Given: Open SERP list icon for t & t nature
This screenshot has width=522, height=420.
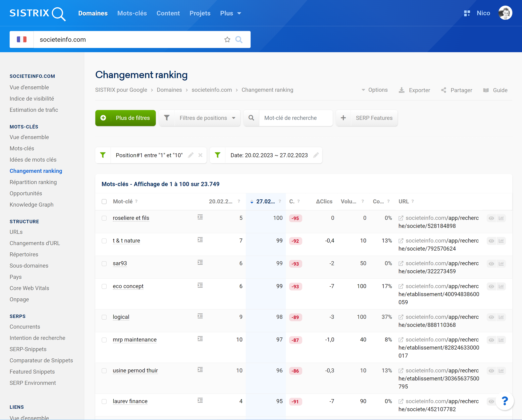Looking at the screenshot, I should click(x=200, y=240).
